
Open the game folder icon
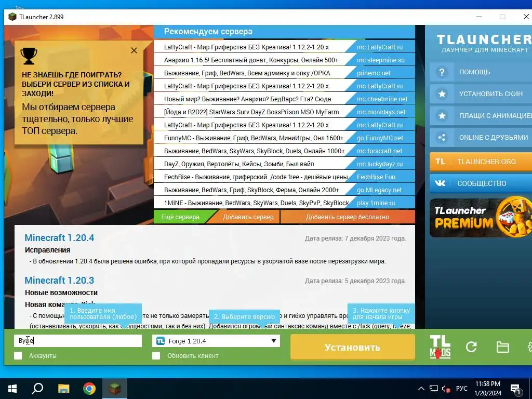(502, 347)
